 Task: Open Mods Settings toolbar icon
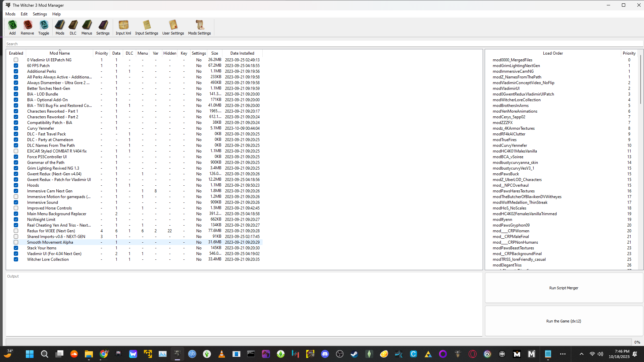click(x=199, y=27)
